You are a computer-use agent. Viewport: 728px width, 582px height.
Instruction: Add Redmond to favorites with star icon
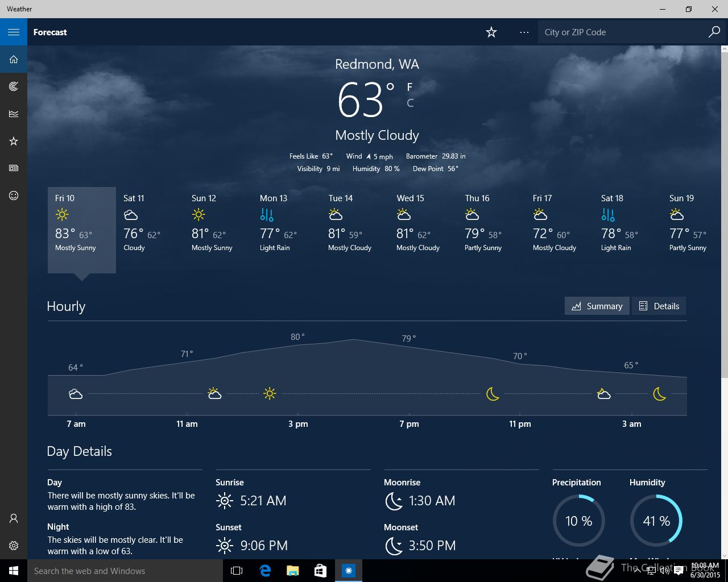[491, 32]
